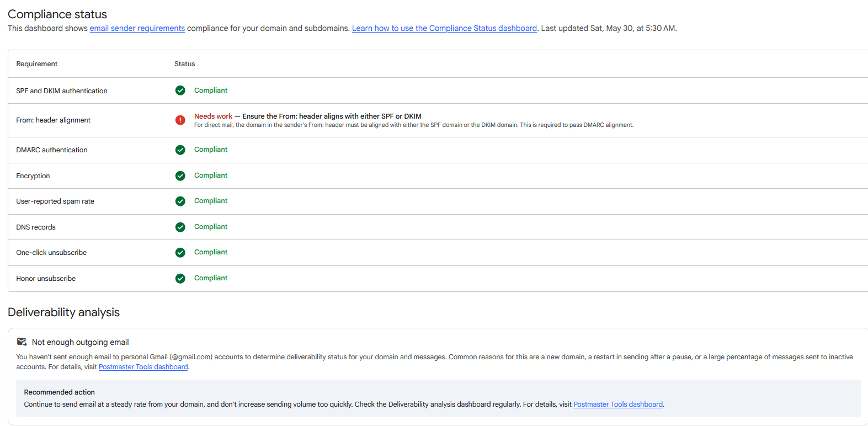Click the Requirement column header
Screen dimensions: 868x426
(x=37, y=64)
